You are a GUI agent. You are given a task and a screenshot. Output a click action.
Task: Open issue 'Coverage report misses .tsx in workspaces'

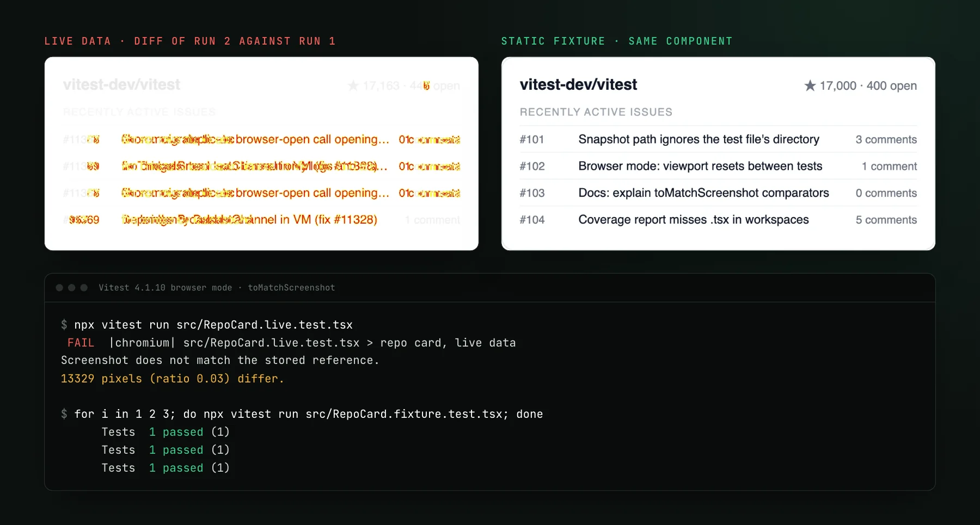pyautogui.click(x=694, y=219)
